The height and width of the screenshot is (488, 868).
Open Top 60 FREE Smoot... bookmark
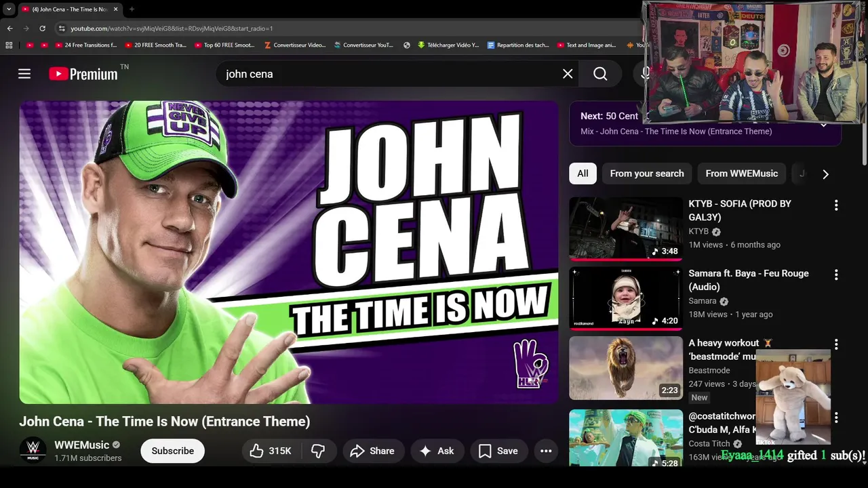pos(224,45)
